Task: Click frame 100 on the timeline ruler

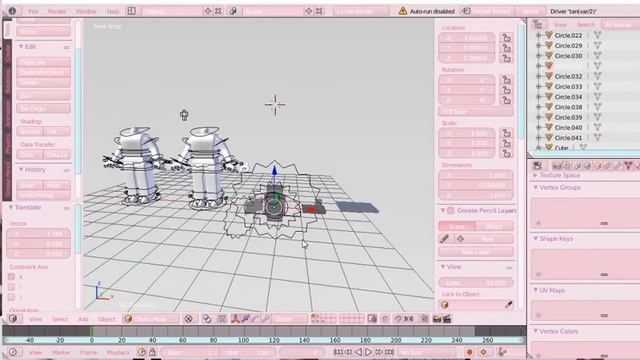Action: 243,340
